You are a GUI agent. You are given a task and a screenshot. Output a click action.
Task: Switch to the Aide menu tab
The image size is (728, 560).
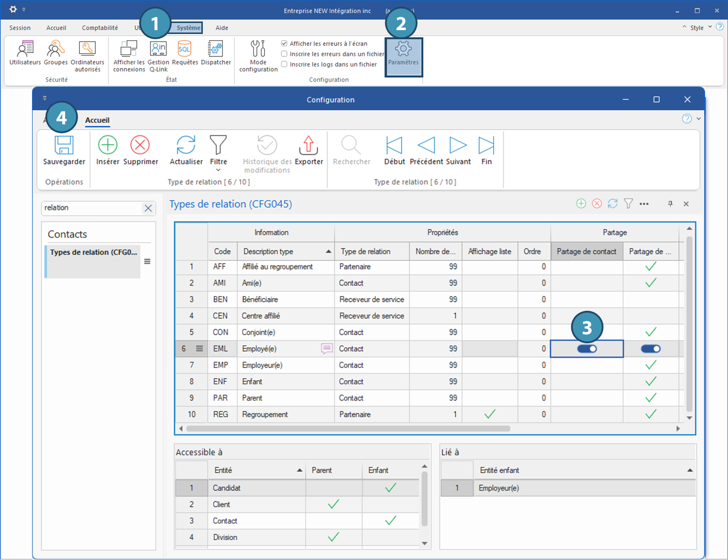[x=221, y=28]
